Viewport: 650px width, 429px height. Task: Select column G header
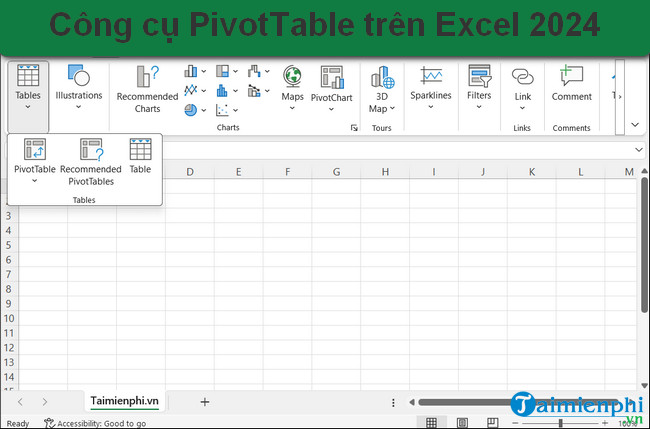pos(336,172)
